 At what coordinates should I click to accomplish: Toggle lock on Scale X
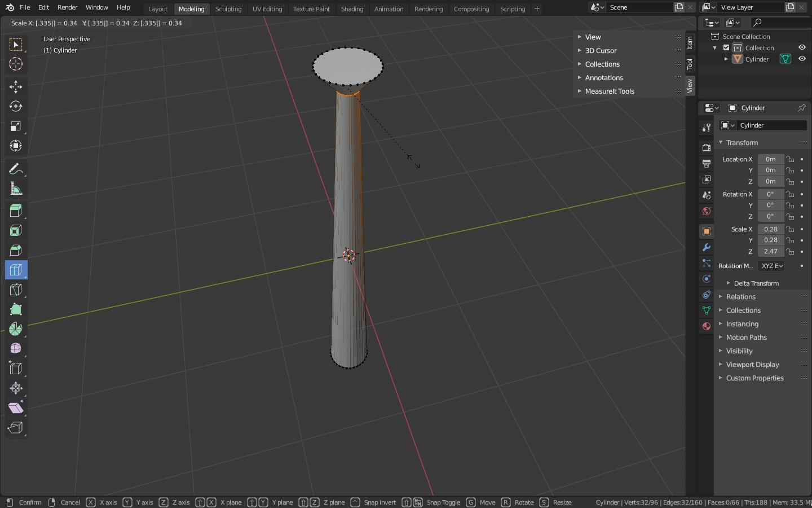tap(791, 229)
